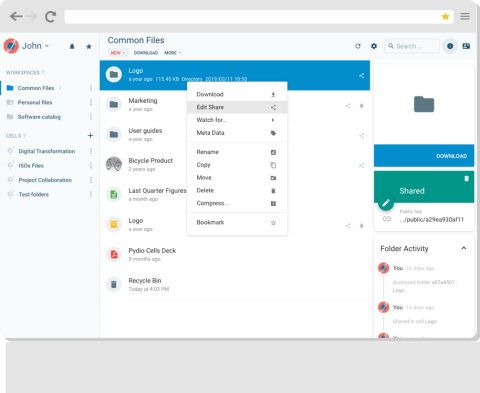Image resolution: width=480 pixels, height=393 pixels.
Task: Open the browser hamburger menu
Action: 465,16
